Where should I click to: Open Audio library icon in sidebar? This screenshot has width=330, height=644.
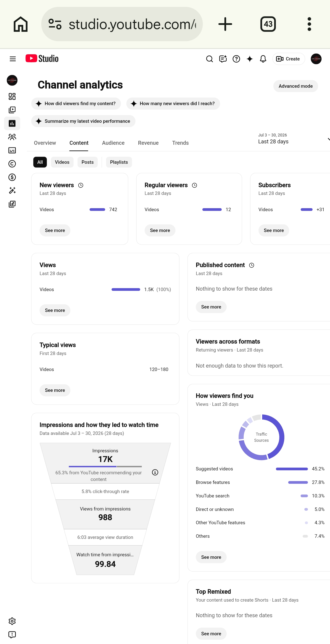click(x=12, y=204)
